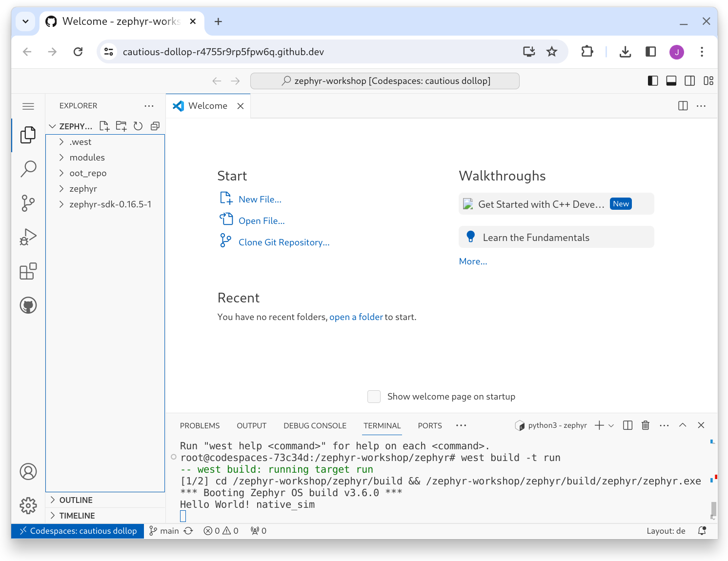The height and width of the screenshot is (561, 728).
Task: Open the Run and Debug panel
Action: click(28, 237)
